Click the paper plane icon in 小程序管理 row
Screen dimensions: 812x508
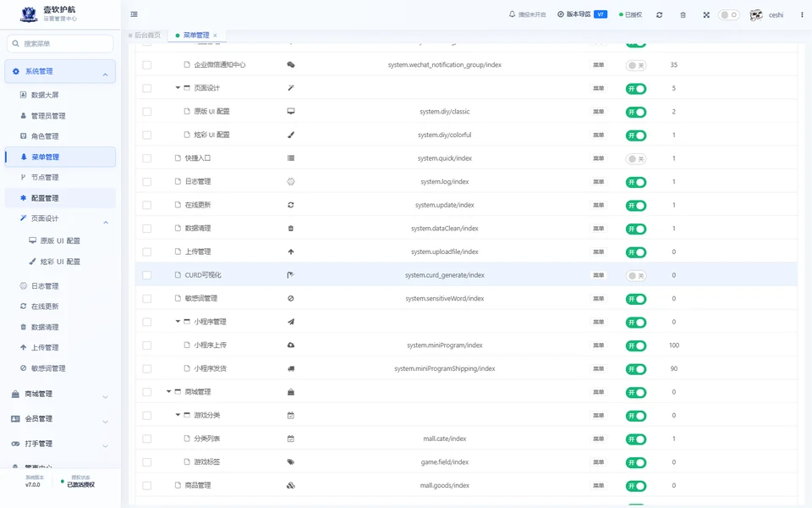[291, 322]
